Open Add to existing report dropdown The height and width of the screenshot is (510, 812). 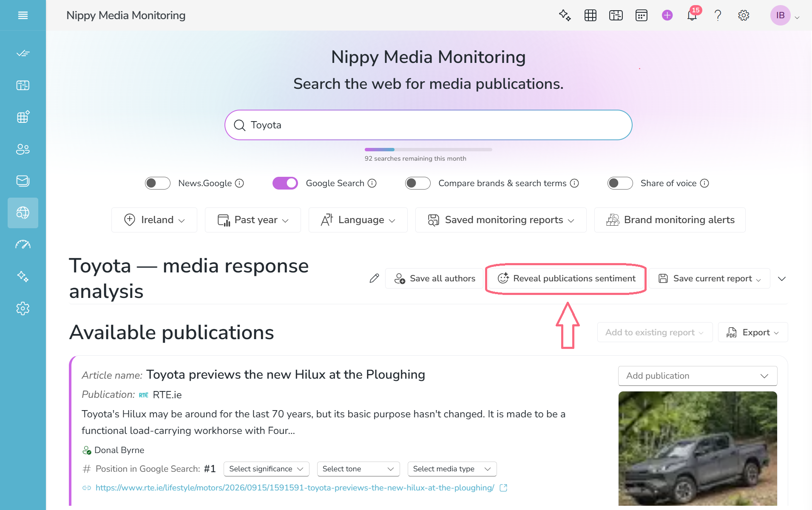pos(655,332)
